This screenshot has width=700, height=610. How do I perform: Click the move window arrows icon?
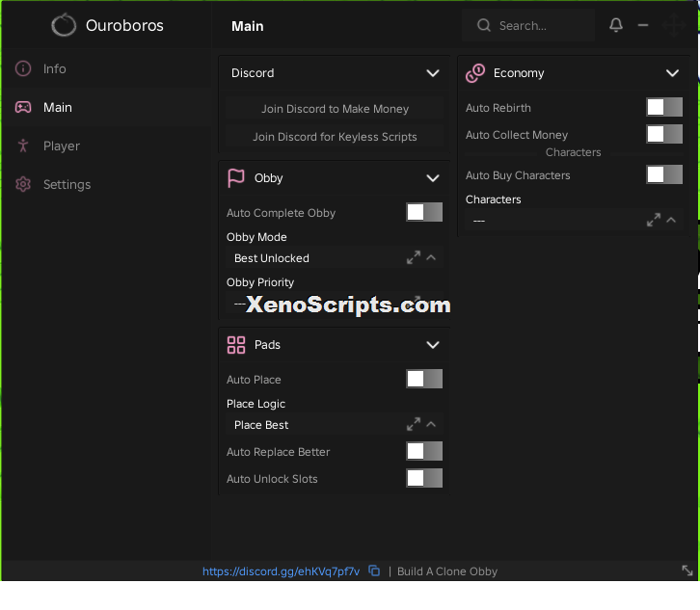pos(674,25)
